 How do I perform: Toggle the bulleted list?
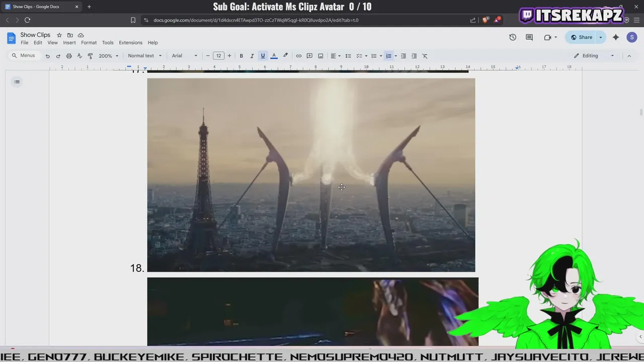coord(374,56)
